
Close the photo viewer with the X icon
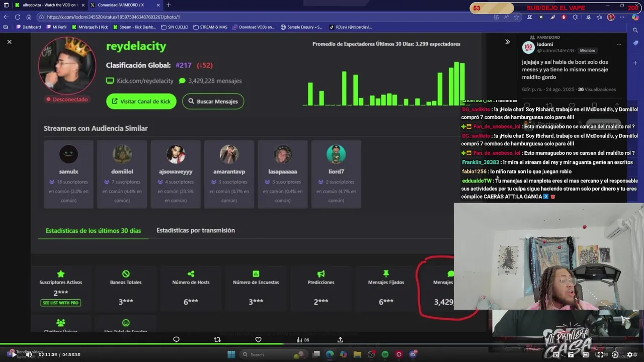point(9,42)
